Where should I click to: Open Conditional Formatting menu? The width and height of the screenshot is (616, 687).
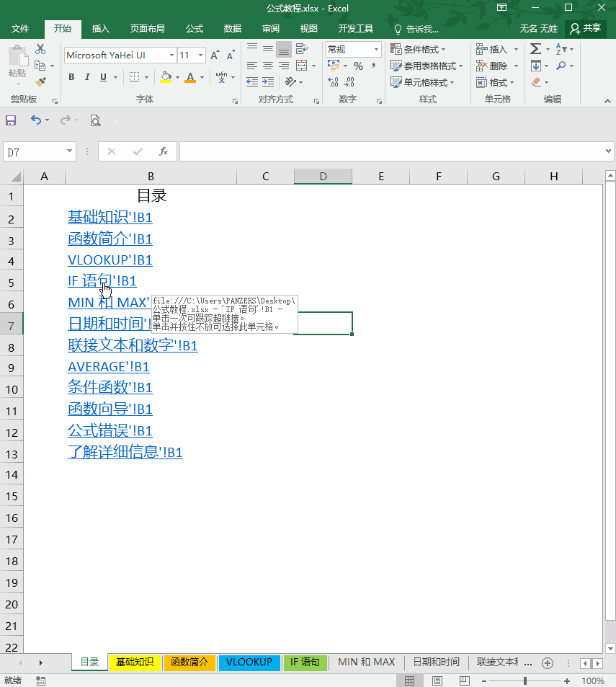[x=418, y=49]
